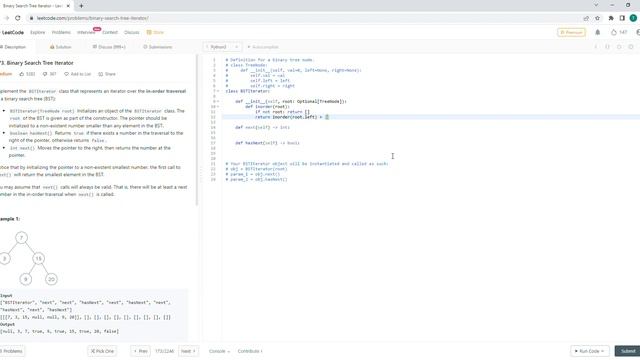640x360 pixels.
Task: Click the Run Code button
Action: tap(589, 351)
